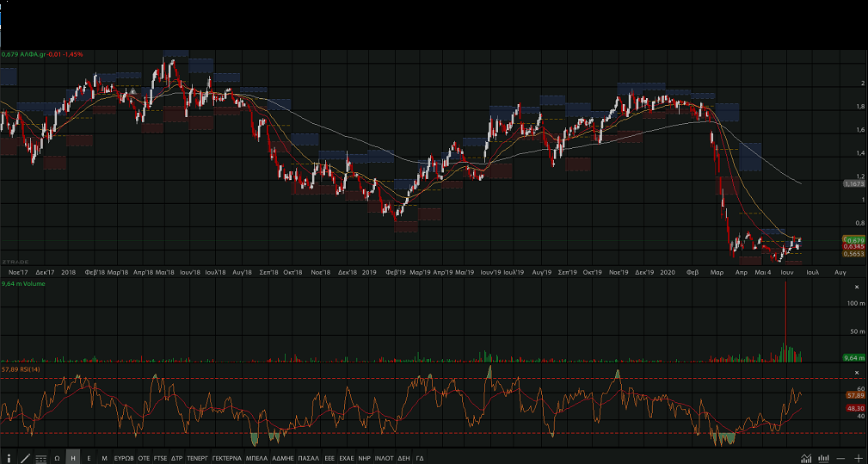
Task: Click the underlined bar chart type icon
Action: tap(824, 458)
